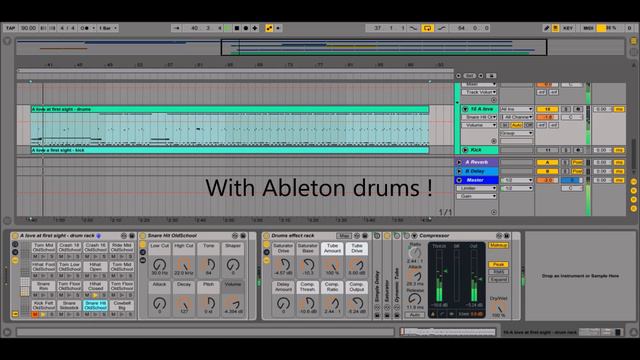Open the quantization 1 Bar dropdown
The height and width of the screenshot is (360, 640).
[108, 28]
